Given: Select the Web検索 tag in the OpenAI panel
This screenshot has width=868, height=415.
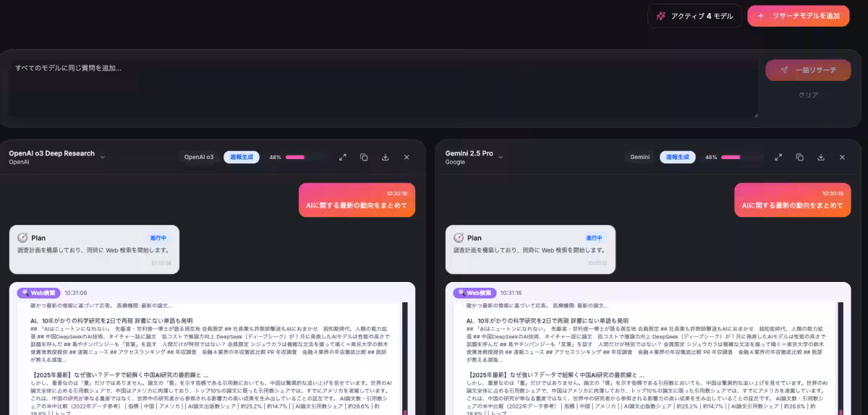Looking at the screenshot, I should tap(39, 293).
